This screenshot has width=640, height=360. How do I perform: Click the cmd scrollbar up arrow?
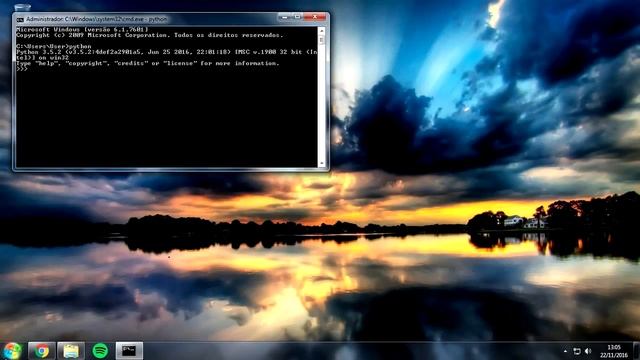[x=322, y=31]
